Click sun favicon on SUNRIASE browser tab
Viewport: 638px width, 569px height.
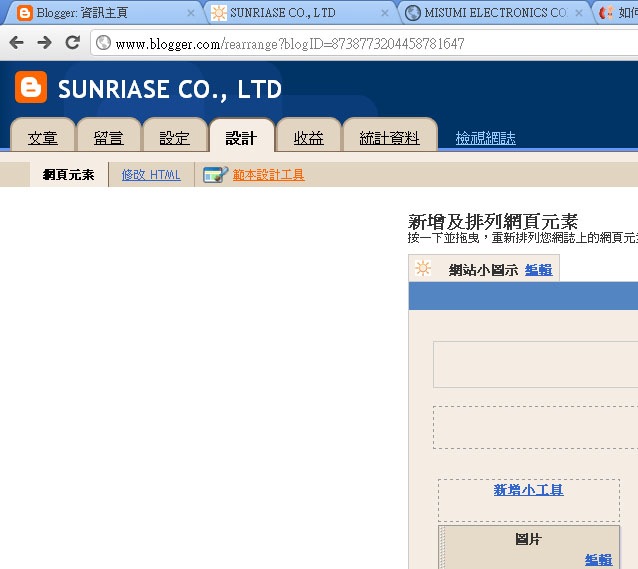tap(219, 13)
